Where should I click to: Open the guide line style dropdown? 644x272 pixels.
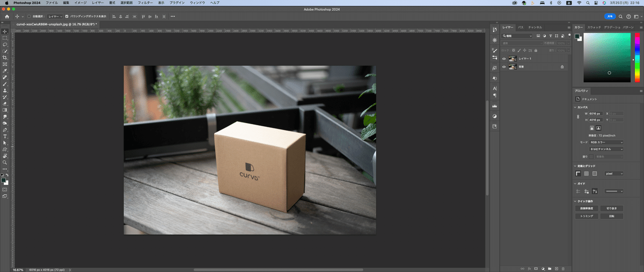tap(613, 191)
